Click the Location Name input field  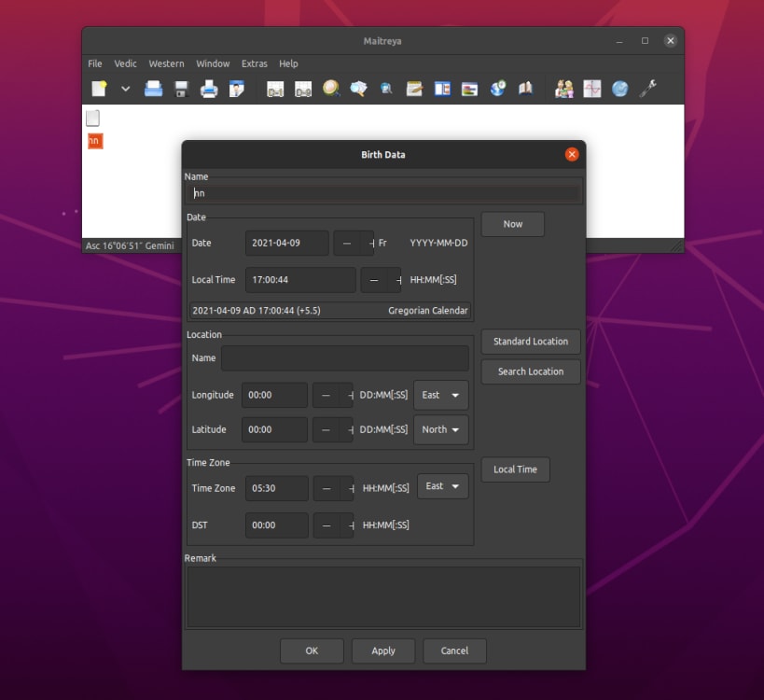point(345,357)
